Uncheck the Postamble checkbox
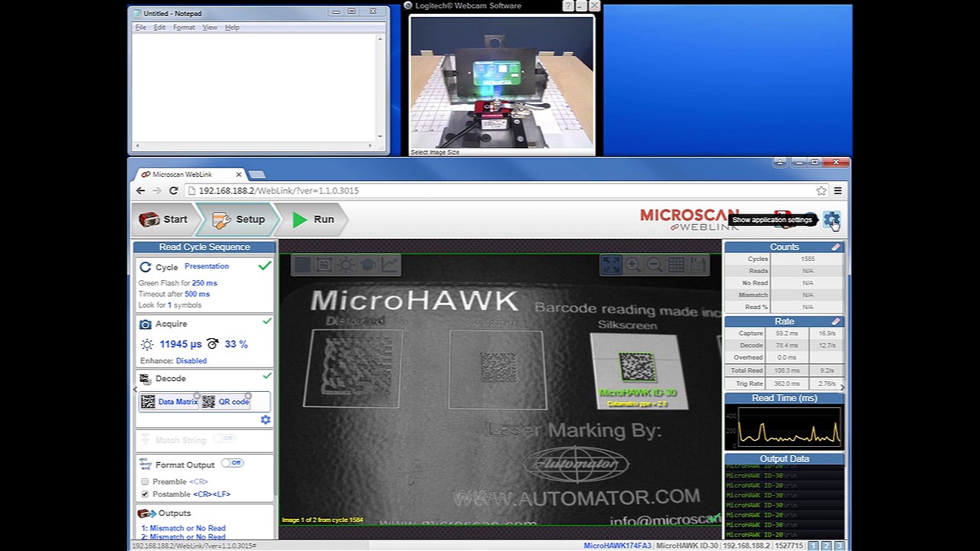The image size is (980, 551). pyautogui.click(x=145, y=494)
